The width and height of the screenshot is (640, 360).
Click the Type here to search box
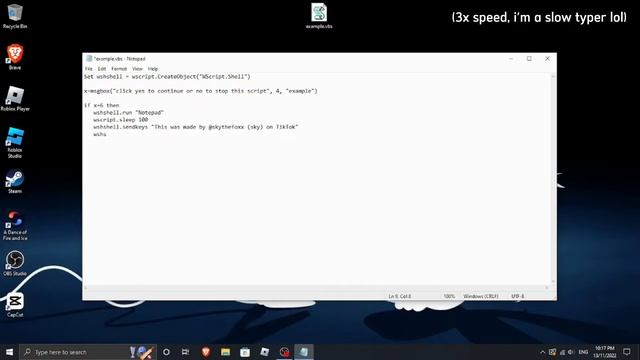pos(88,352)
